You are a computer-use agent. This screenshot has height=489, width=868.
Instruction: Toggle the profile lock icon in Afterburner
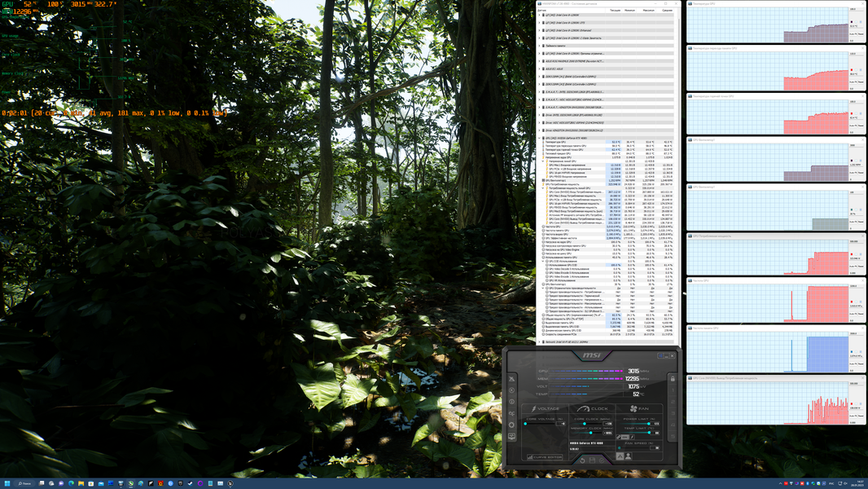(x=673, y=379)
